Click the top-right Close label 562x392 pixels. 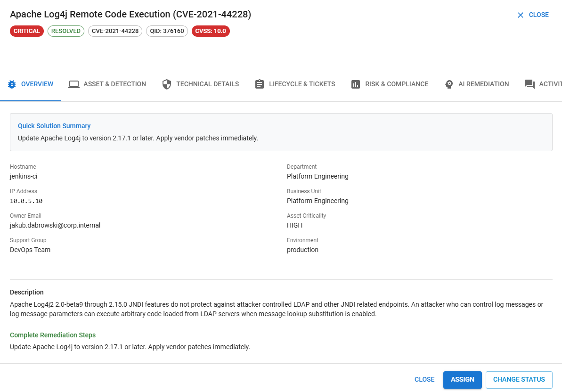click(x=539, y=15)
